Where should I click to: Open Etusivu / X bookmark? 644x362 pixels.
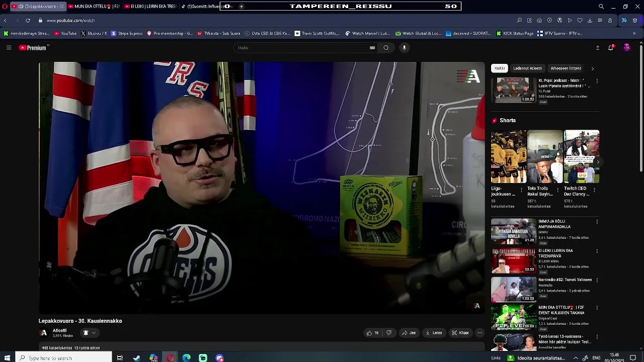pyautogui.click(x=94, y=34)
